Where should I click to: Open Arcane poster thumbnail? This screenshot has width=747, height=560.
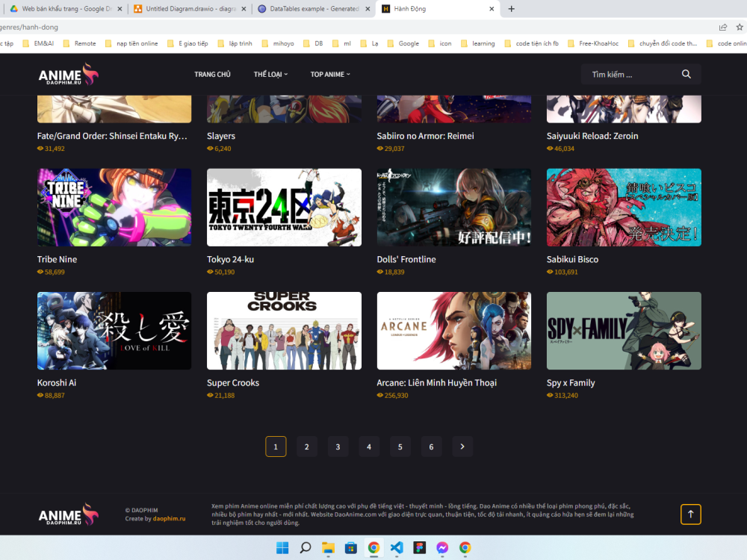coord(454,331)
